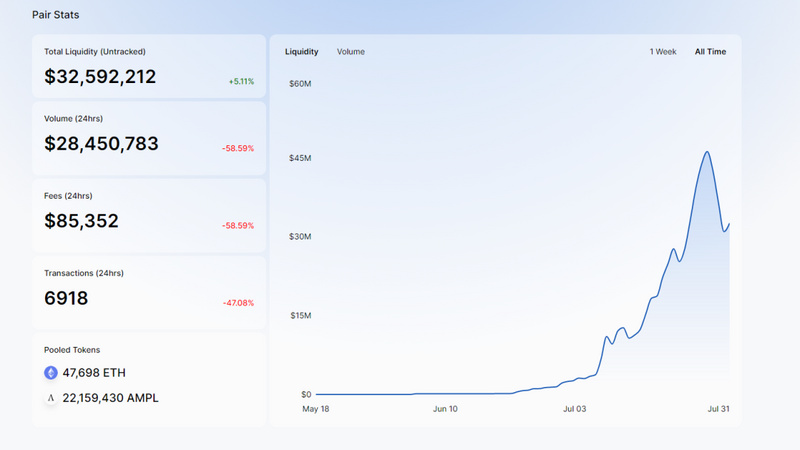Image resolution: width=800 pixels, height=450 pixels.
Task: Set chart range to All Time
Action: click(710, 51)
